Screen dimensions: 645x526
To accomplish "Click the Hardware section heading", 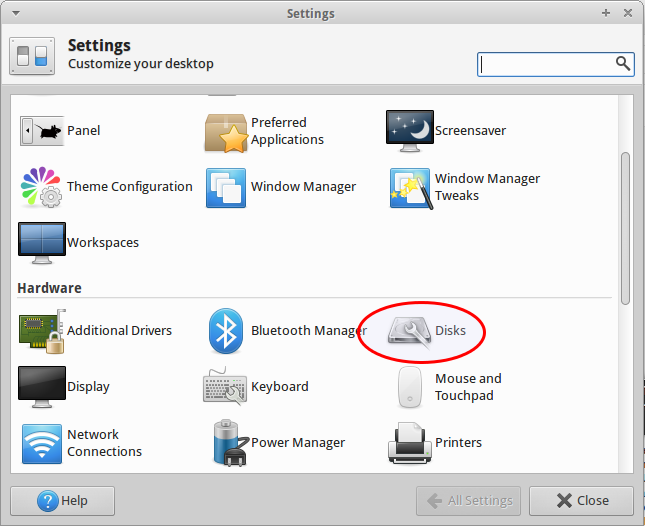I will pyautogui.click(x=49, y=288).
